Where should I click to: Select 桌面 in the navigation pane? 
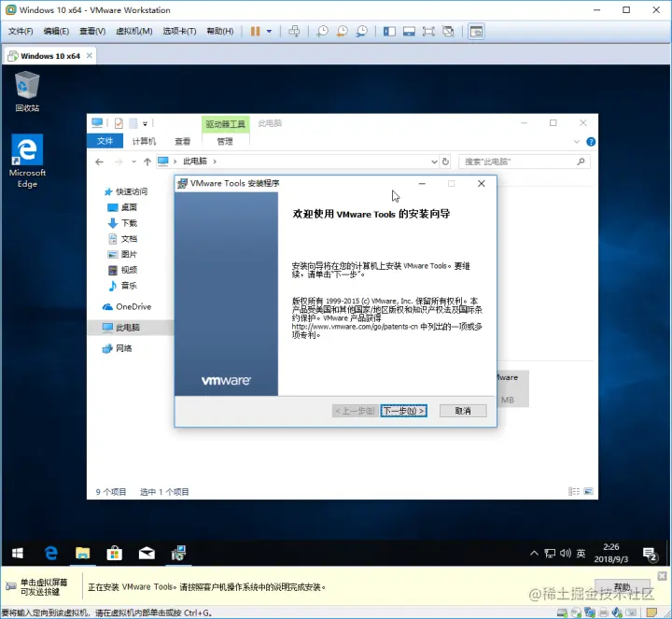click(122, 207)
